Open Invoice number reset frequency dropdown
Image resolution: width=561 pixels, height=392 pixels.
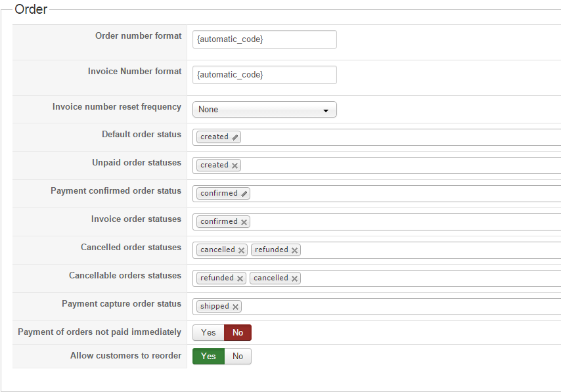tap(264, 110)
